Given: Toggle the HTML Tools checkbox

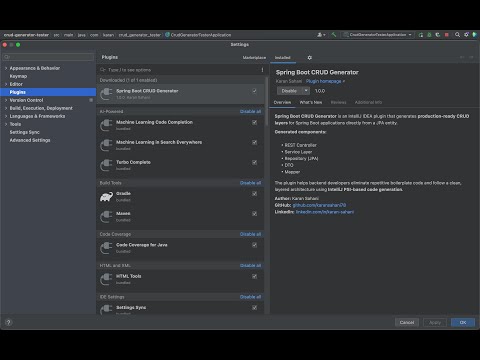Looking at the screenshot, I should (x=254, y=276).
